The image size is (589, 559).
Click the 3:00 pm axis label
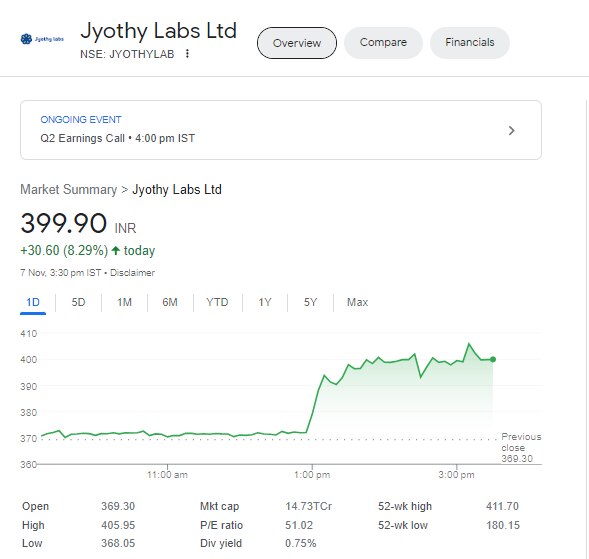coord(456,475)
